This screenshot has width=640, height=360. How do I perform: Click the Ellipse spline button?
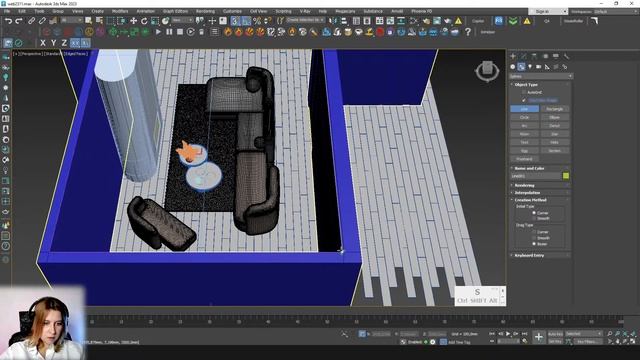(x=554, y=117)
